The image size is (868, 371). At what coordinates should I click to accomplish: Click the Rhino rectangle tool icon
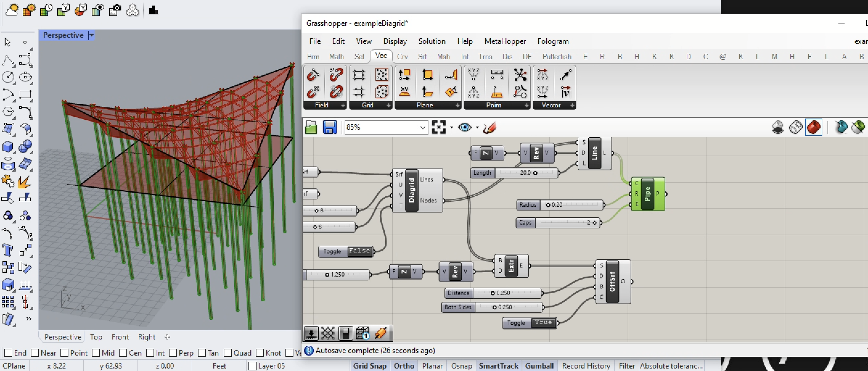pos(25,94)
